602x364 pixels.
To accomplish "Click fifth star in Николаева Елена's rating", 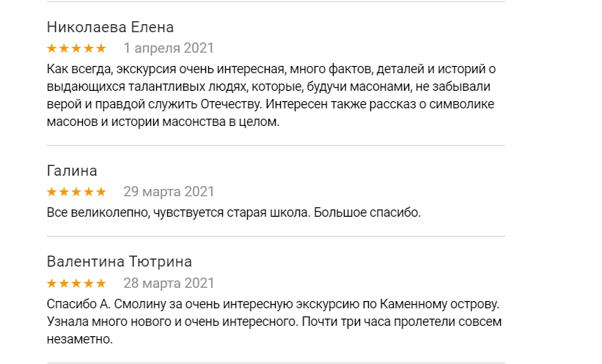I will 100,49.
